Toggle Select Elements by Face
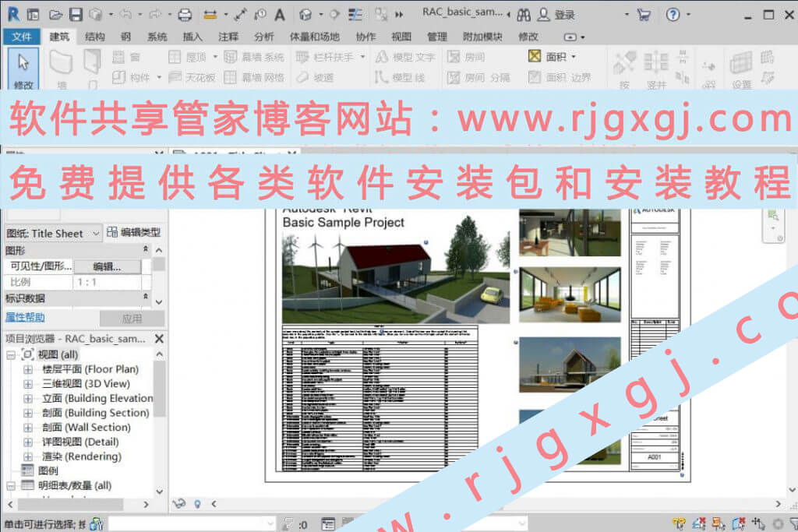 click(739, 523)
